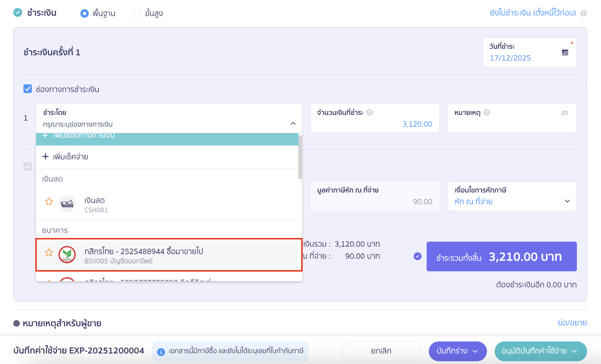This screenshot has height=364, width=601.
Task: Select the ขั้นสูง radio option
Action: pos(137,13)
